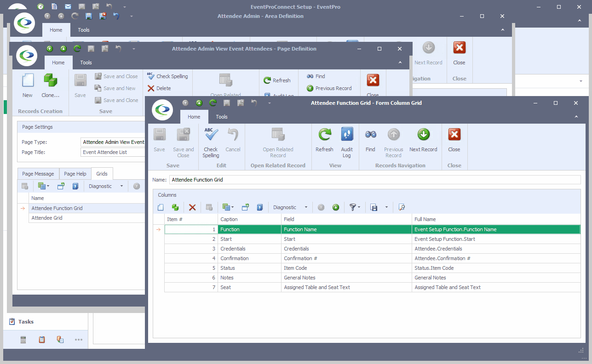This screenshot has height=364, width=592.
Task: Open the Page Help tab
Action: click(x=75, y=174)
